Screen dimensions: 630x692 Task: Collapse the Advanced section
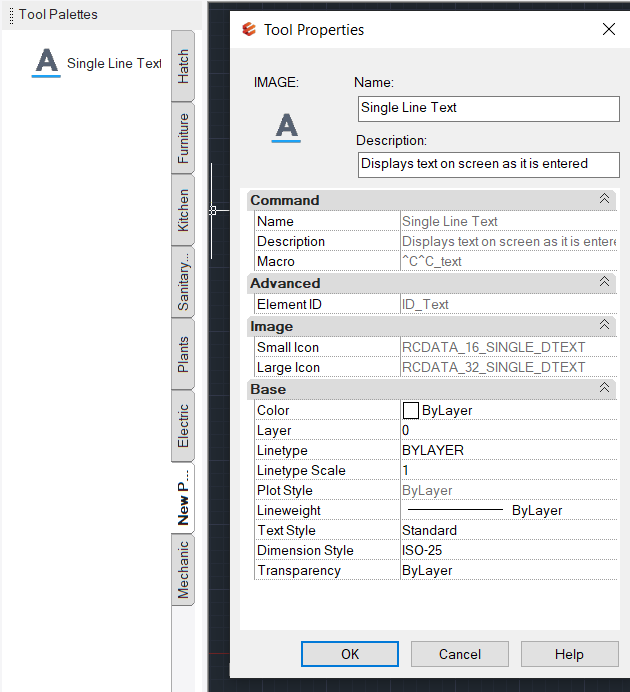click(x=604, y=283)
